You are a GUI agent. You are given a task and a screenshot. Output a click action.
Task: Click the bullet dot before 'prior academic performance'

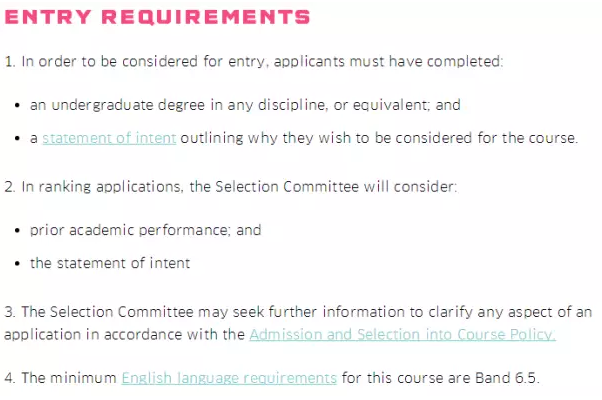point(17,231)
